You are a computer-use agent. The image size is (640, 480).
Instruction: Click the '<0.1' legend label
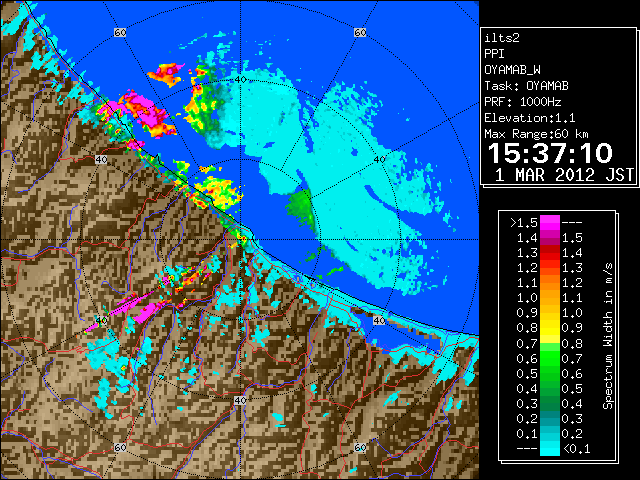[x=576, y=449]
